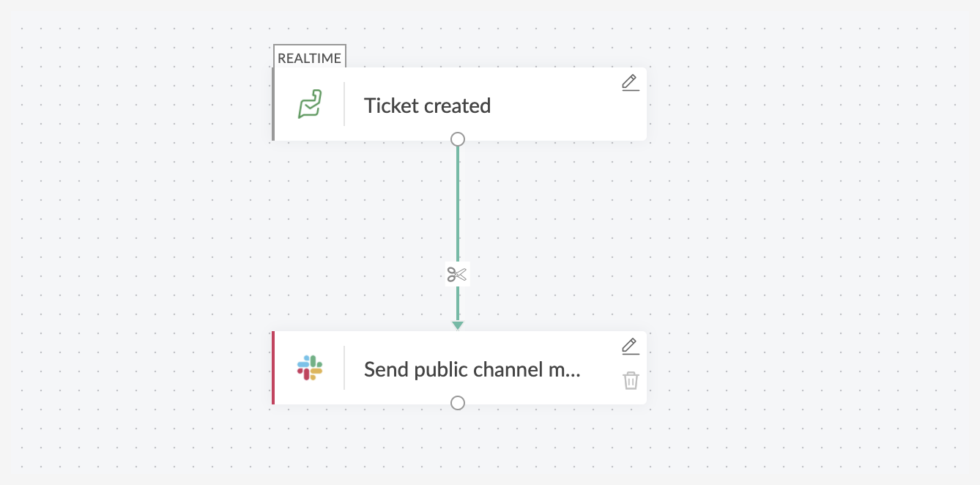The image size is (980, 485).
Task: Click the green Ticket created trigger icon
Action: coord(309,105)
